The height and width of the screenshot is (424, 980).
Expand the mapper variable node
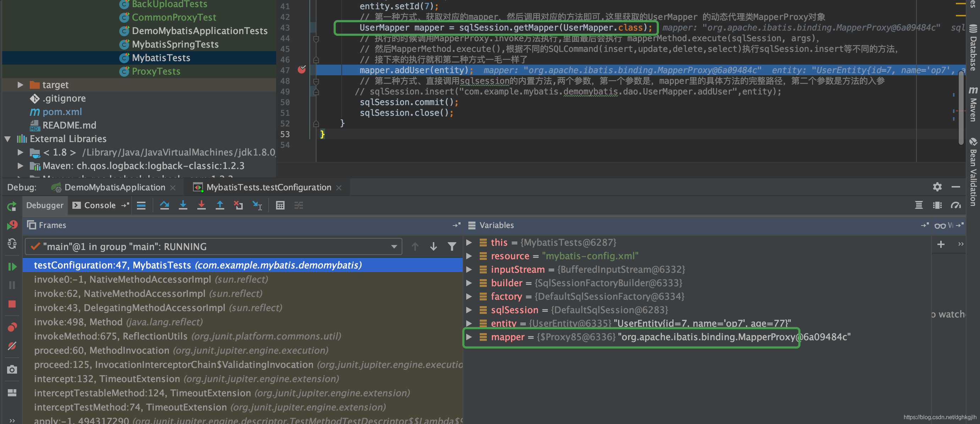pos(469,337)
